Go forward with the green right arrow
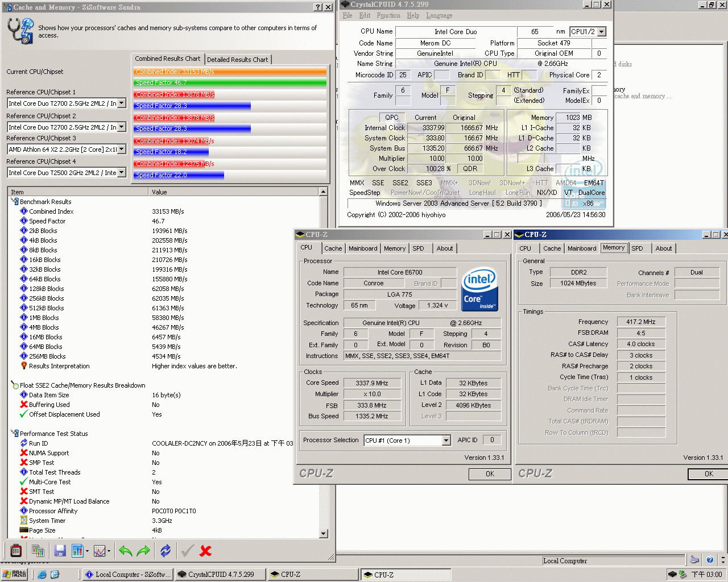 (143, 550)
